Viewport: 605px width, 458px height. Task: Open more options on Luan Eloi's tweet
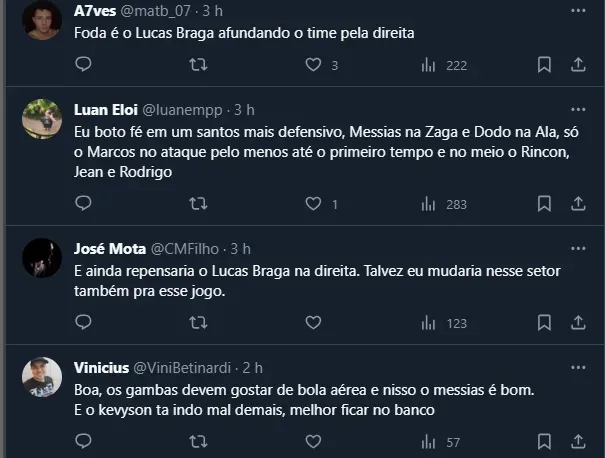[x=577, y=109]
